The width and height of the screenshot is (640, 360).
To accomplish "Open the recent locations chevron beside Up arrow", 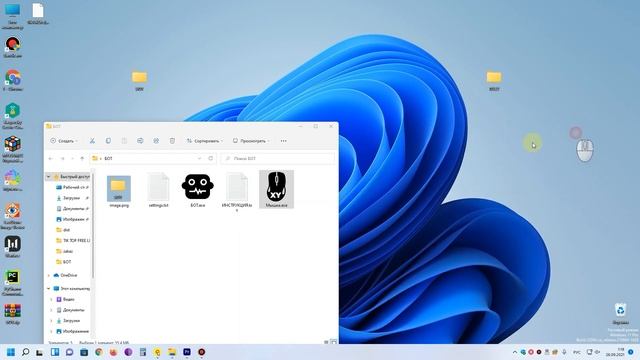I will 72,158.
